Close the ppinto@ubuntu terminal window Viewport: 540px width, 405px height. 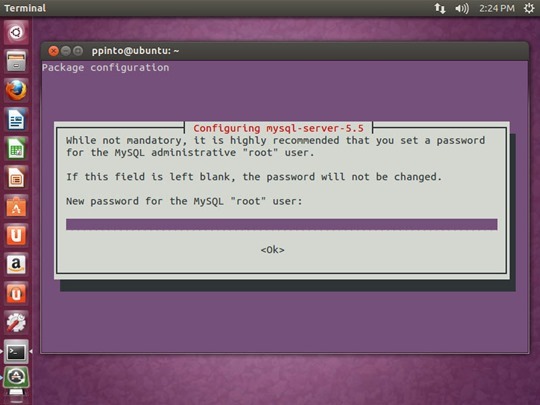[53, 51]
